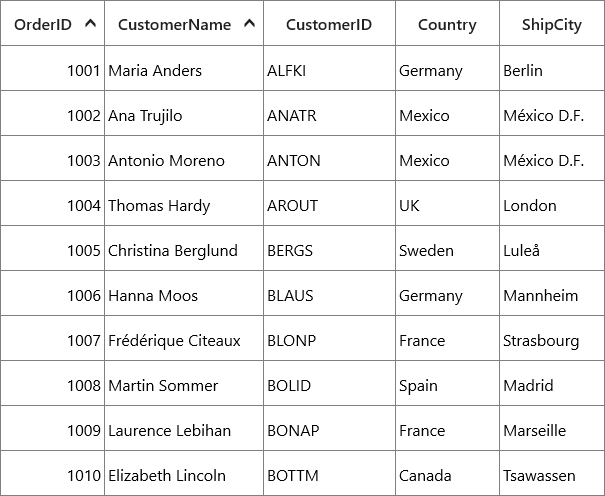This screenshot has width=605, height=496.
Task: Click the Marseille ship city cell
Action: click(x=552, y=428)
